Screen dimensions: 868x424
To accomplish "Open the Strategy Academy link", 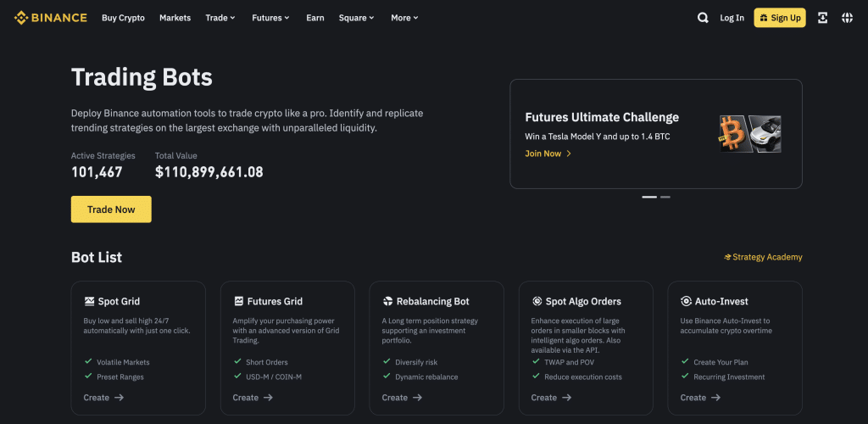I will pyautogui.click(x=763, y=257).
